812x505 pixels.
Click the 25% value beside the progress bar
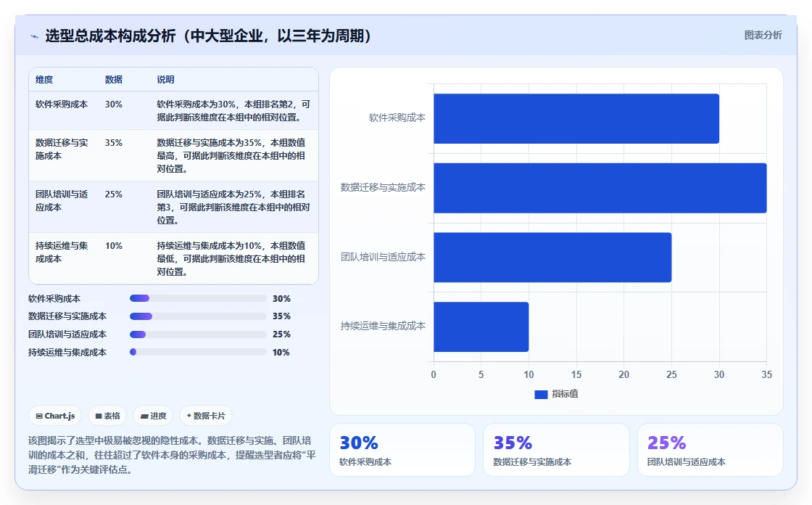click(x=282, y=334)
